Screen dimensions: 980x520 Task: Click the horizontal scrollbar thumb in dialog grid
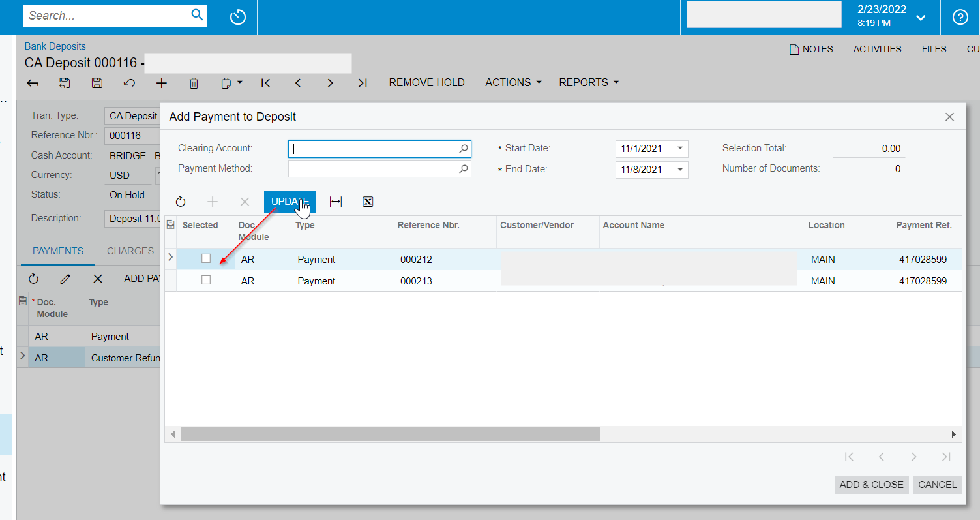click(x=390, y=434)
